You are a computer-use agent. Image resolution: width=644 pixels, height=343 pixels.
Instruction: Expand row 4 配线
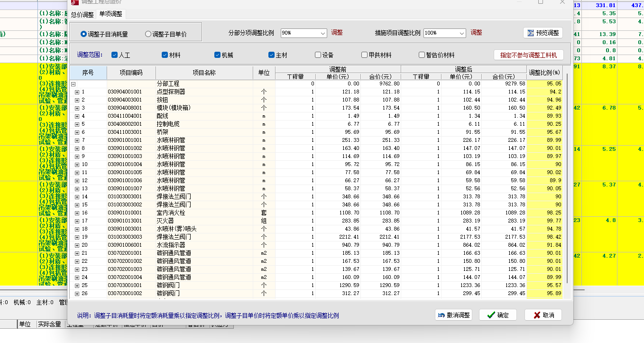[77, 116]
